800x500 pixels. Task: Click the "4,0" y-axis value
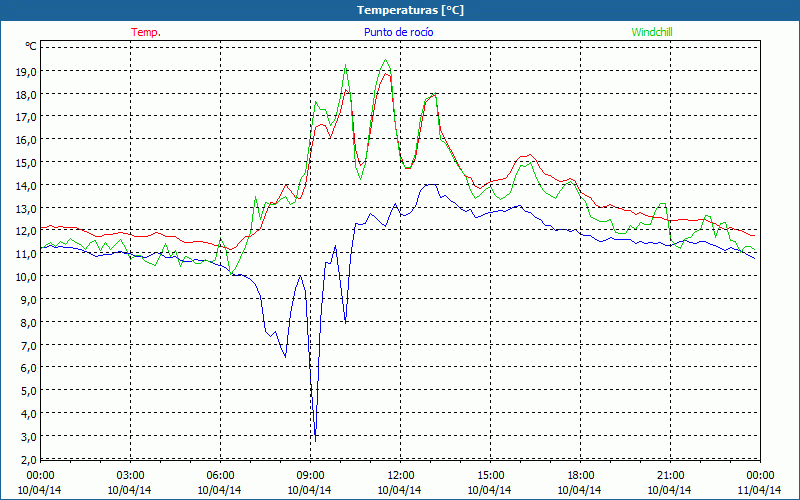point(29,414)
